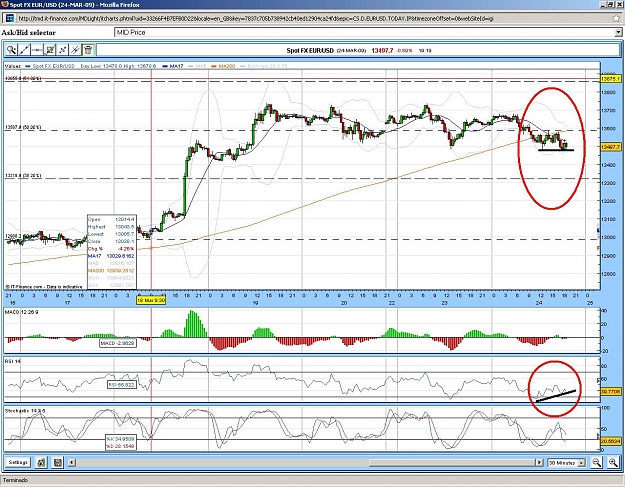Image resolution: width=625 pixels, height=487 pixels.
Task: Open the 30 Minutes timeframe dropdown
Action: point(566,463)
